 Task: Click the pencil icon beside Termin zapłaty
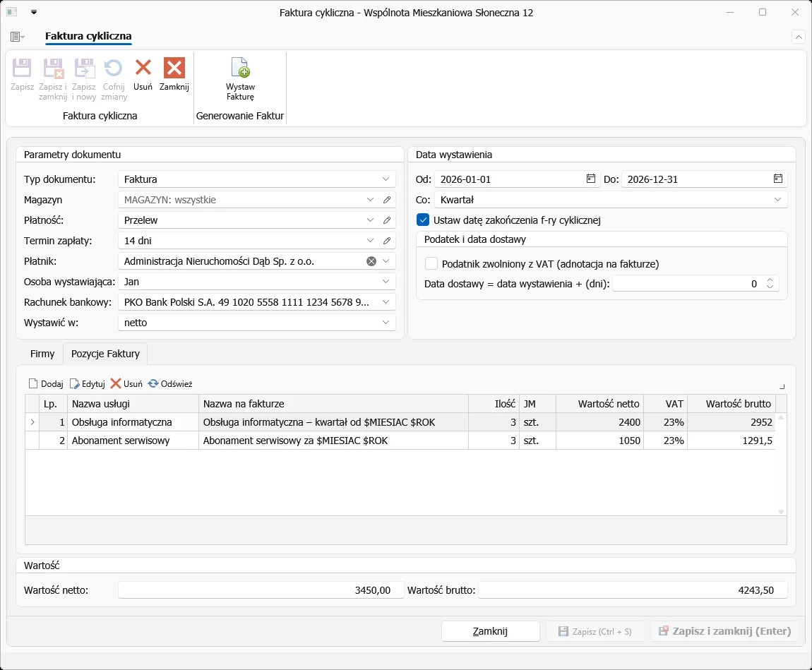coord(387,241)
